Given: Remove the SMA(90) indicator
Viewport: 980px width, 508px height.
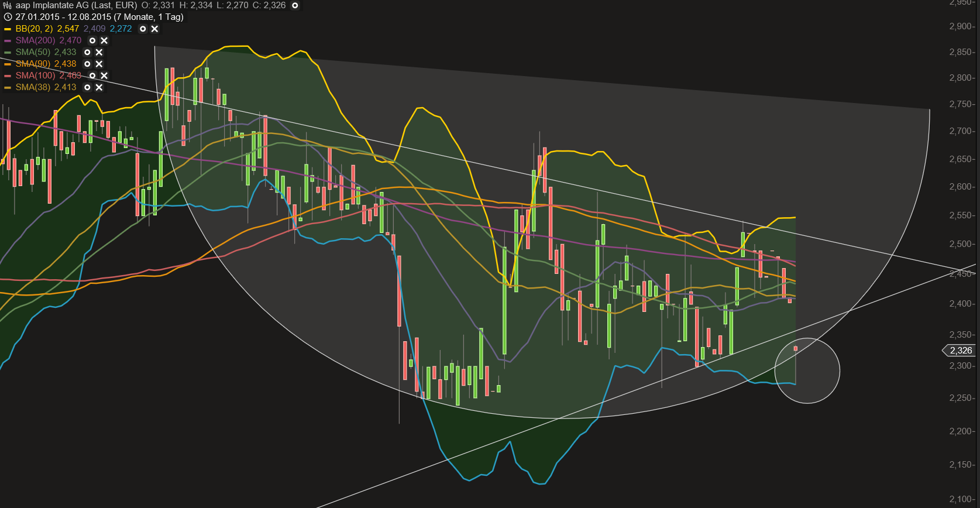Looking at the screenshot, I should 99,64.
